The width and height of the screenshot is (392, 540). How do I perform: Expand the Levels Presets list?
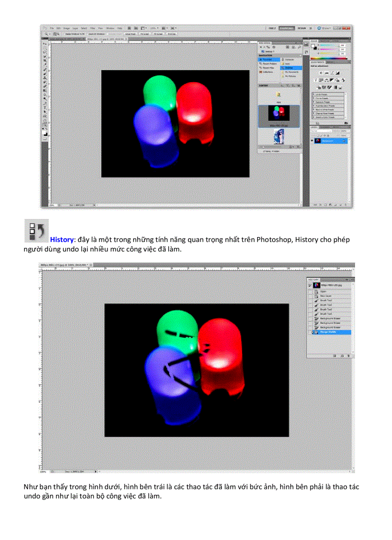click(x=313, y=94)
